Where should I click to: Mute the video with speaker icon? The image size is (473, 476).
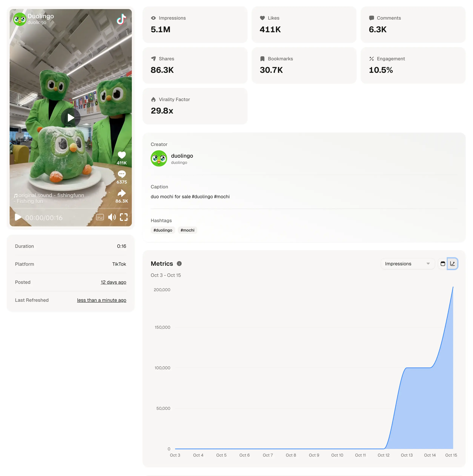[112, 217]
